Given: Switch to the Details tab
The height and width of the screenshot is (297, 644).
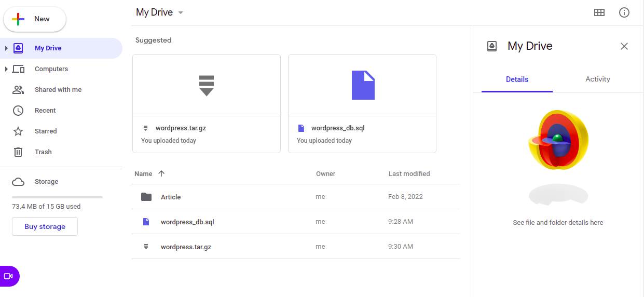Looking at the screenshot, I should tap(517, 79).
